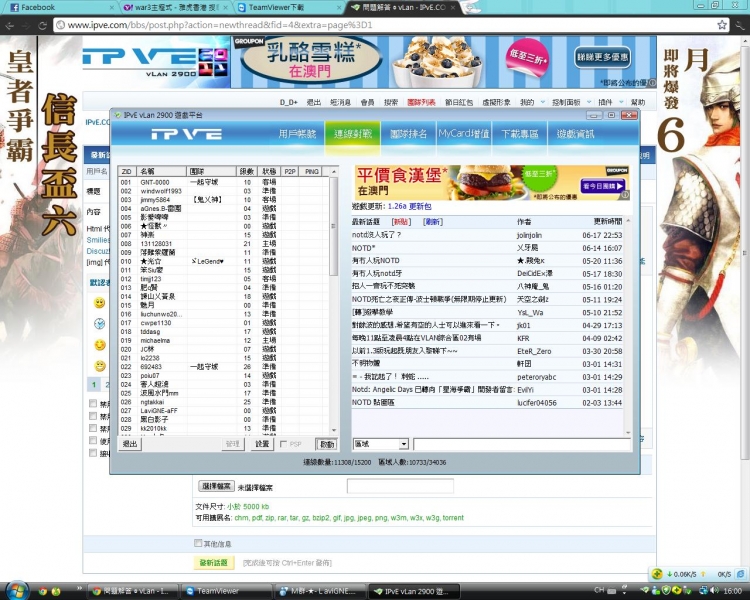Click the 團隊列表 link in forum nav

(x=421, y=102)
